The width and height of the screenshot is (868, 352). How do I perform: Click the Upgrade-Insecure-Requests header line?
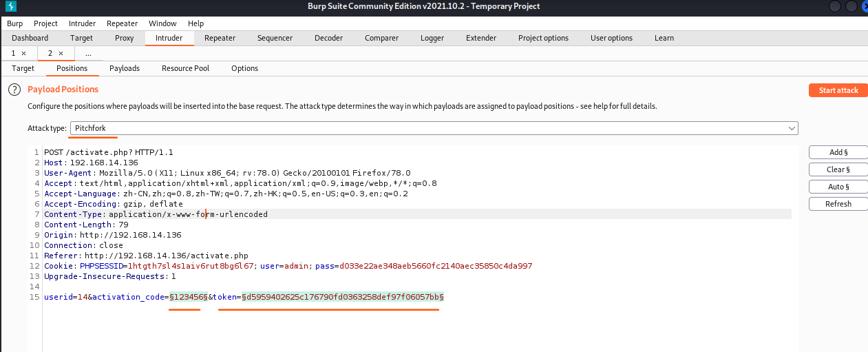[110, 276]
